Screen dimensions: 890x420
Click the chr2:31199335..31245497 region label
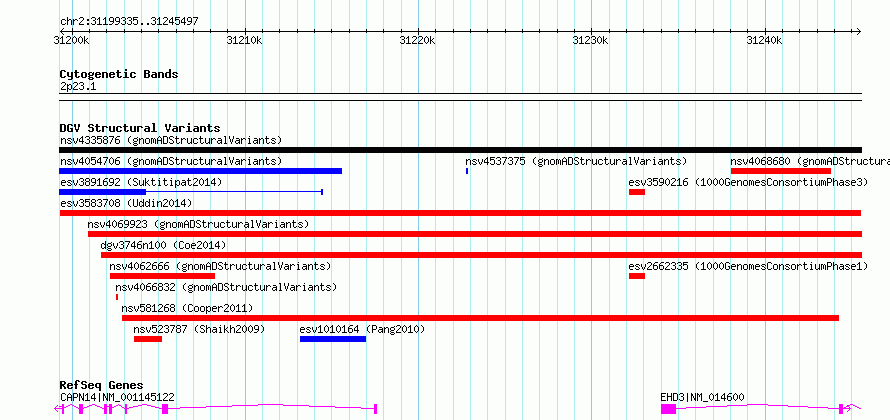click(129, 22)
